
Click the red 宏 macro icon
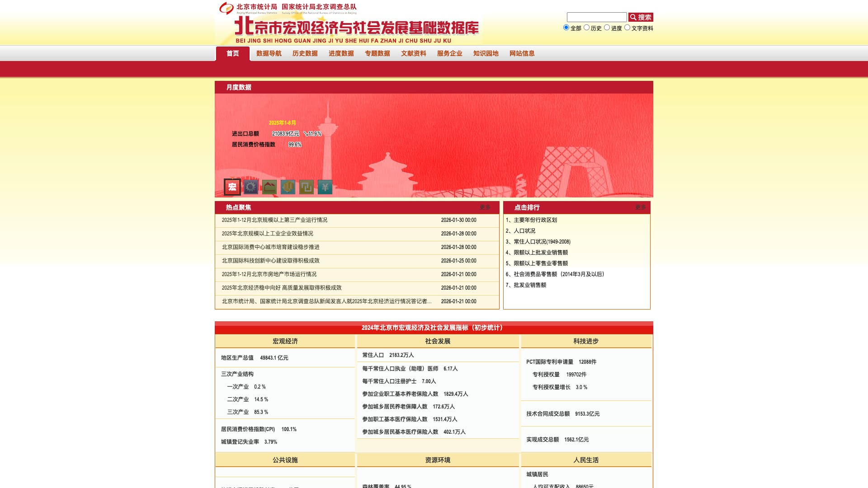(232, 187)
